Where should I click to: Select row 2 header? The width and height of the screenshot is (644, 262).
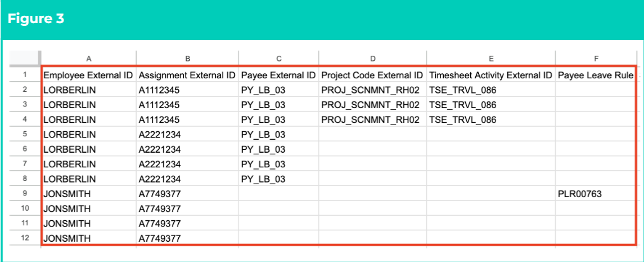[x=25, y=90]
